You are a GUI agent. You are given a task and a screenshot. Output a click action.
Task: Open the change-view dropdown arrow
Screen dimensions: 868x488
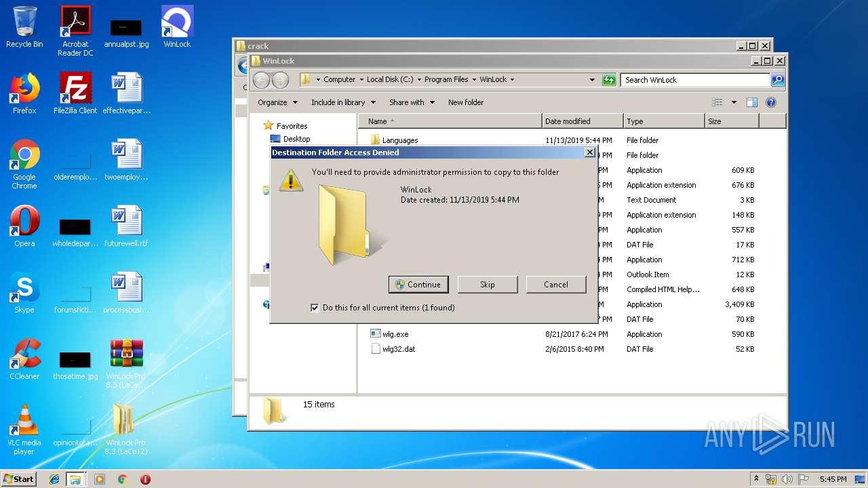click(x=734, y=102)
